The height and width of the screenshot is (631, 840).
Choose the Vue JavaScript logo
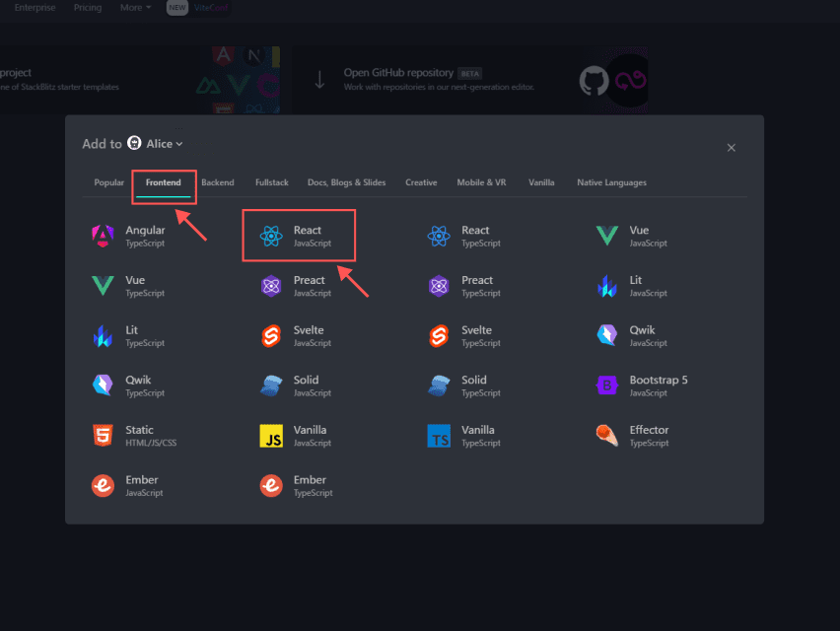pyautogui.click(x=607, y=236)
